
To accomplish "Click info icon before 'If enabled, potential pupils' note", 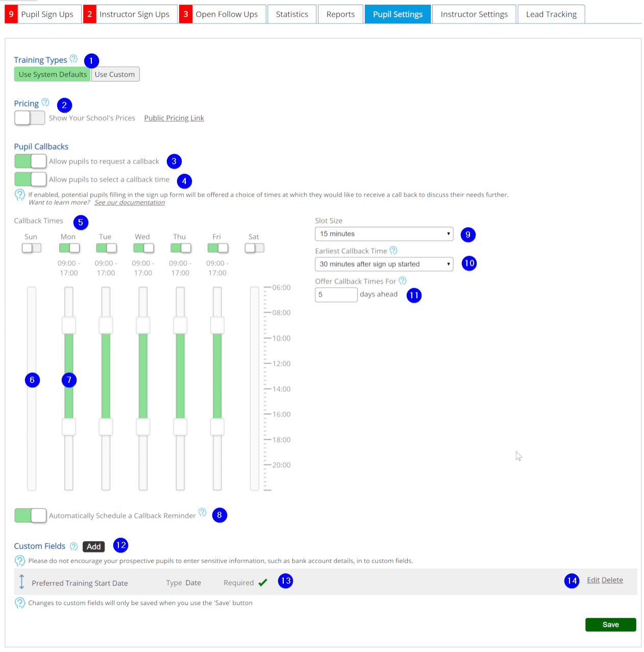I will 20,195.
